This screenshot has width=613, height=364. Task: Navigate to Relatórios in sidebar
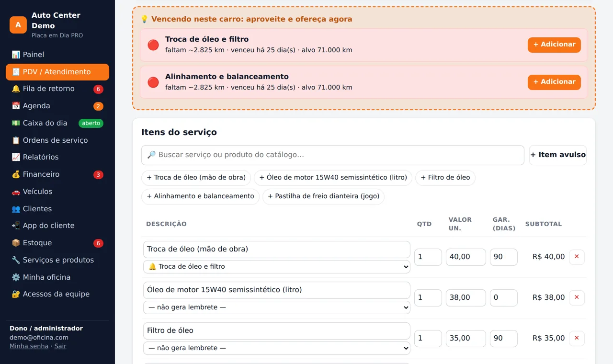(x=57, y=157)
